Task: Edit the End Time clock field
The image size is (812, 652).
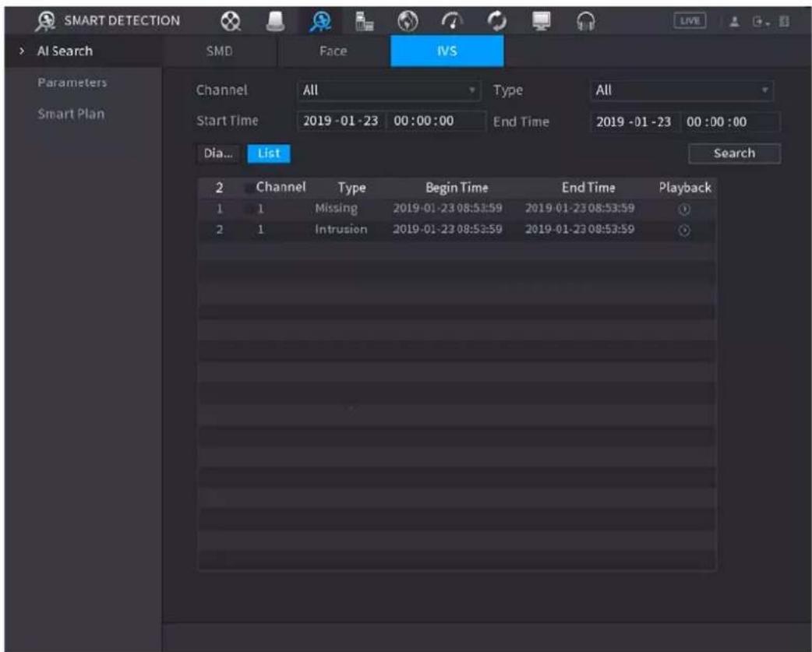Action: coord(729,122)
